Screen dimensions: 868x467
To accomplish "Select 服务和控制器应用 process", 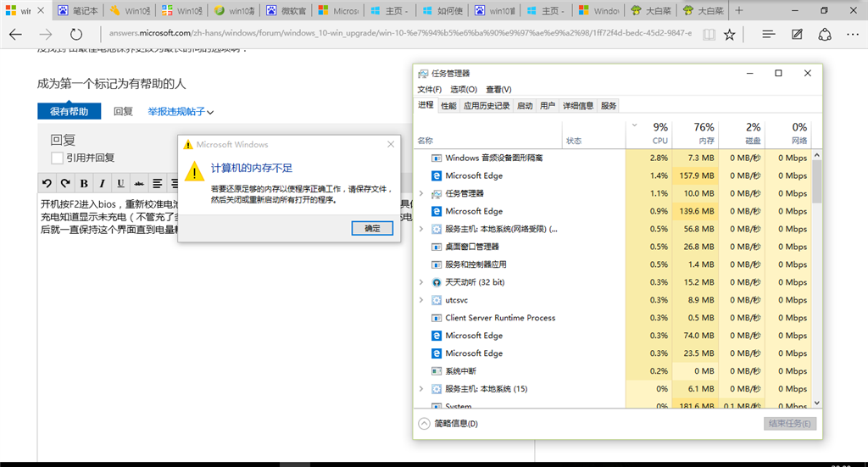I will pyautogui.click(x=613, y=264).
